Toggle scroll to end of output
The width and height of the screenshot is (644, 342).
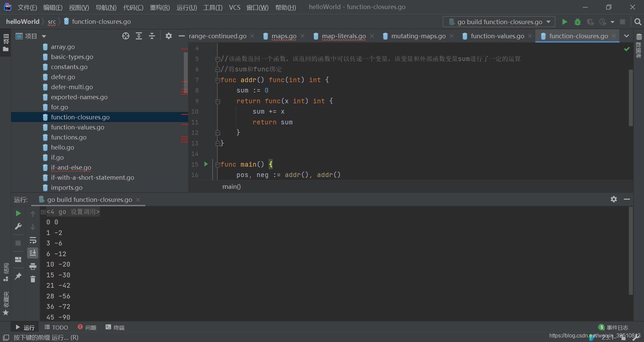tap(33, 253)
